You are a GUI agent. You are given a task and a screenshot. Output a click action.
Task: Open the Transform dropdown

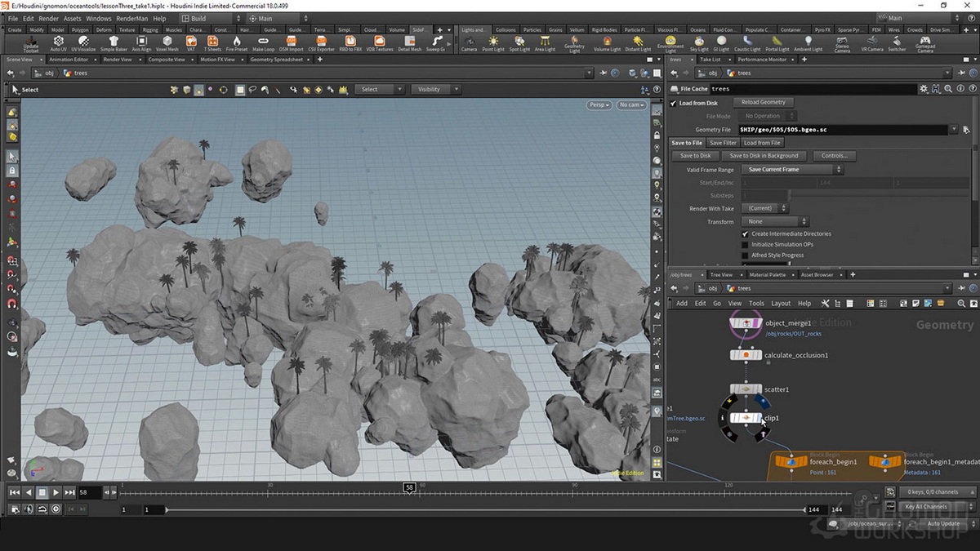click(x=775, y=221)
